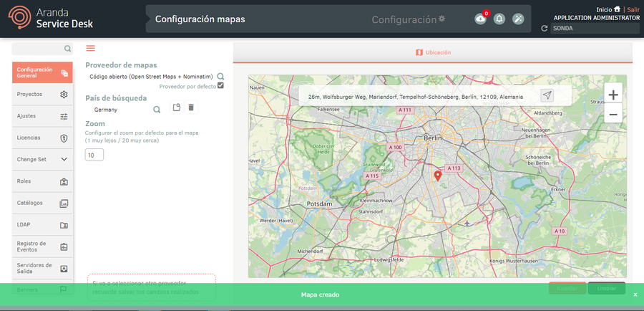
Task: Click the Ajustes sliders icon
Action: click(x=64, y=116)
